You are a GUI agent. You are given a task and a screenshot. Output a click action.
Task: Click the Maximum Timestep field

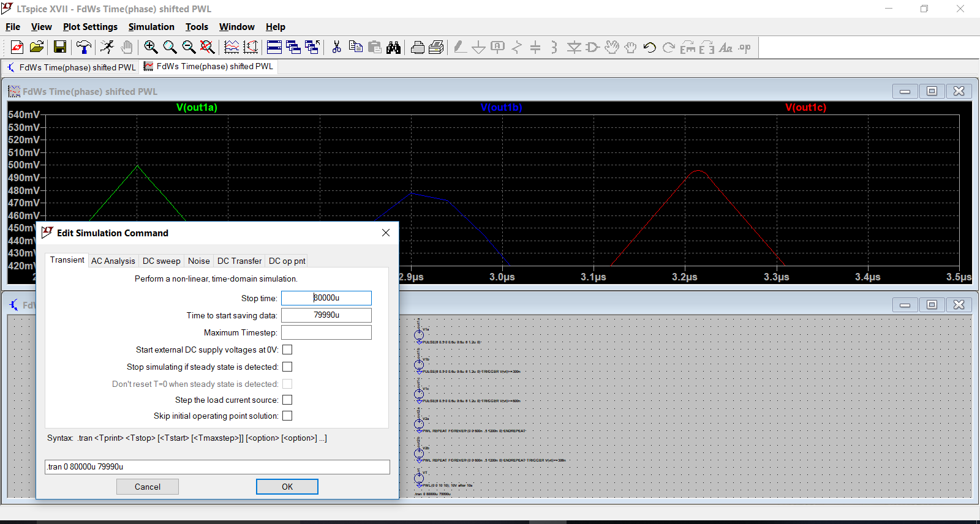point(326,332)
